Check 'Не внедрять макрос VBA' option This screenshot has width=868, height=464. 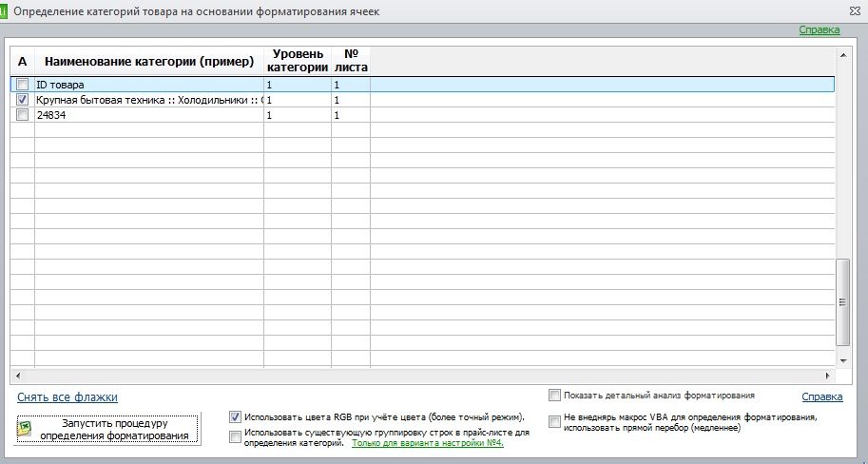pyautogui.click(x=554, y=422)
